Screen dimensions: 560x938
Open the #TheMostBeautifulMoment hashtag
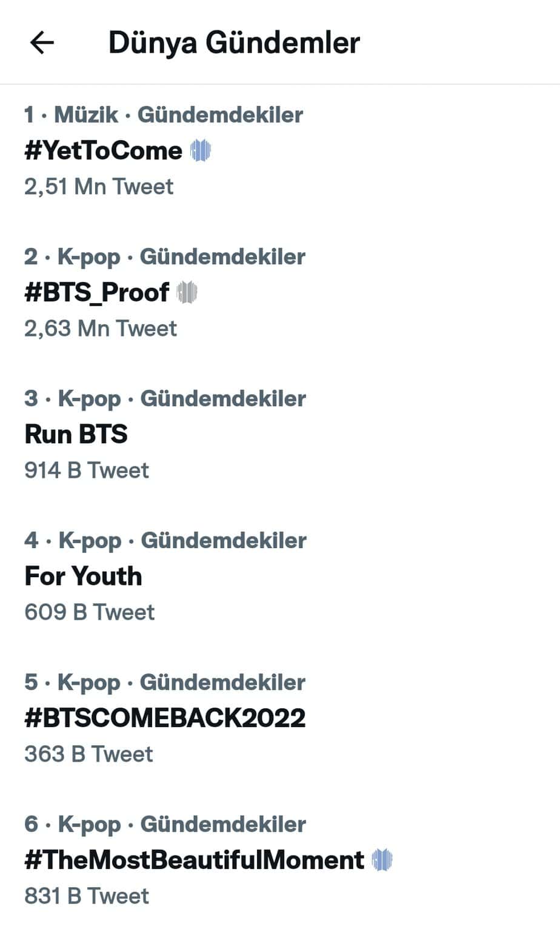tap(194, 860)
